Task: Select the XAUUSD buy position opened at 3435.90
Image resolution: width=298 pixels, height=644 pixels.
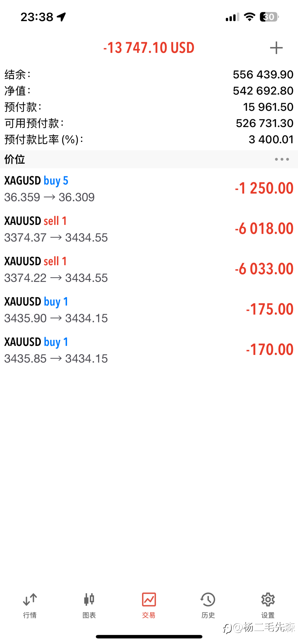Action: (149, 310)
